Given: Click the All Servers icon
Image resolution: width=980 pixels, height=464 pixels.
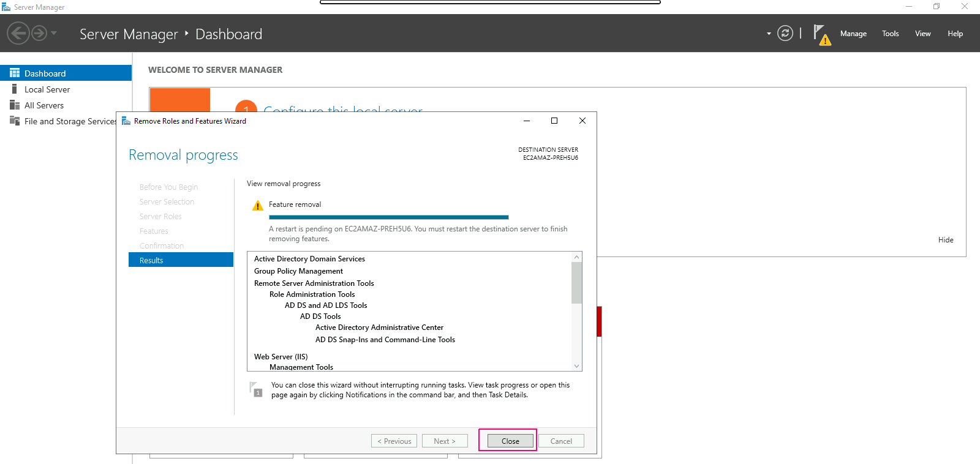Looking at the screenshot, I should pos(15,105).
